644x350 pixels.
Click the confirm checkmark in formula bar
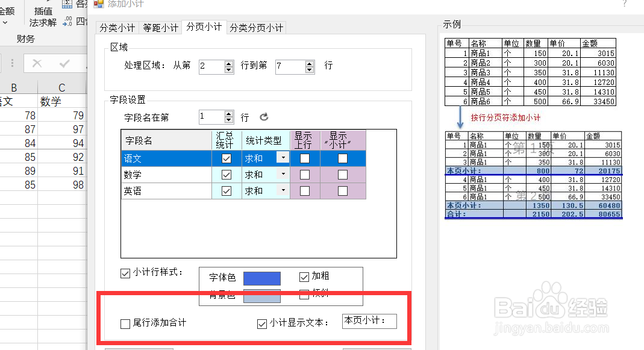pos(64,63)
